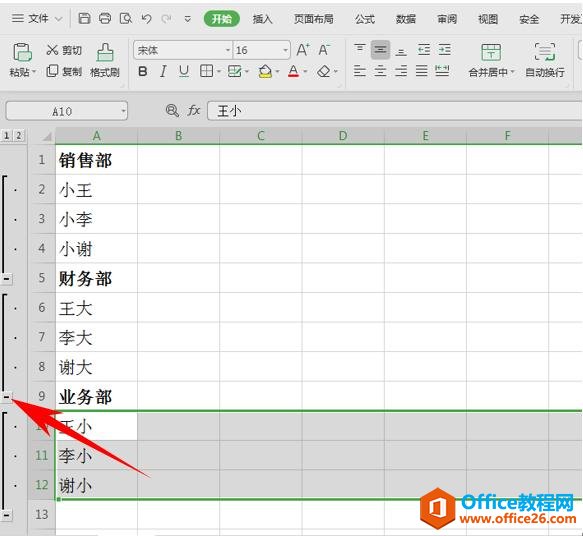The image size is (583, 536).
Task: Open the 审阅 tab
Action: coord(447,19)
